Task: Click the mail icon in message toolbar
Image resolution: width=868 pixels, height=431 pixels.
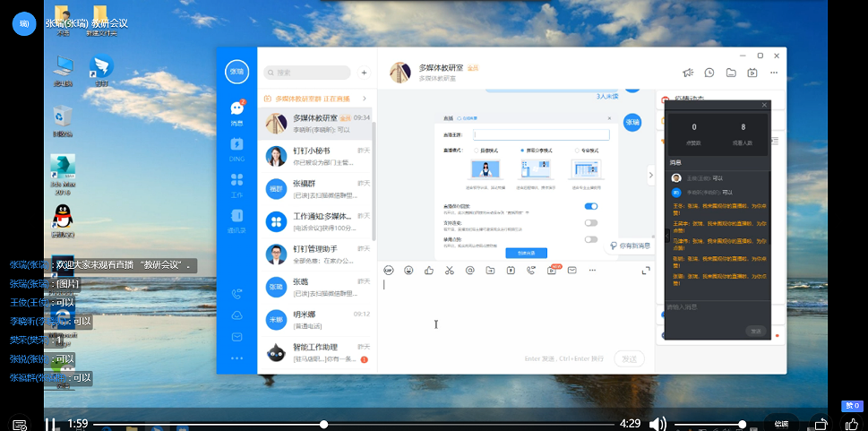Action: pos(572,271)
